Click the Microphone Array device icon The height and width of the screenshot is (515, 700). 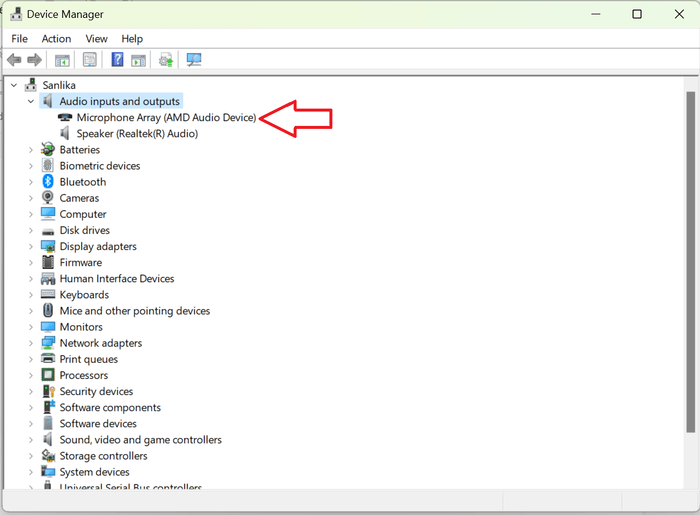point(65,117)
